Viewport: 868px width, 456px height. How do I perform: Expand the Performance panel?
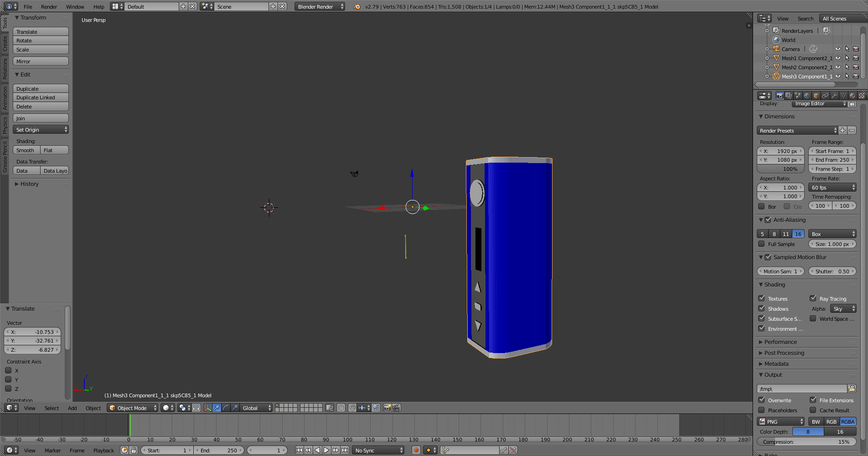pos(780,342)
